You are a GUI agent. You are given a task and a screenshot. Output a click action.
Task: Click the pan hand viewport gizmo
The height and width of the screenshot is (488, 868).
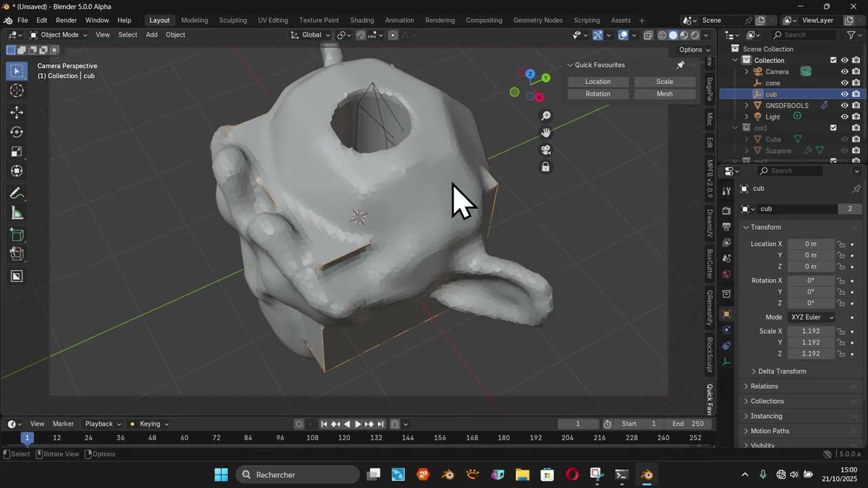(546, 133)
